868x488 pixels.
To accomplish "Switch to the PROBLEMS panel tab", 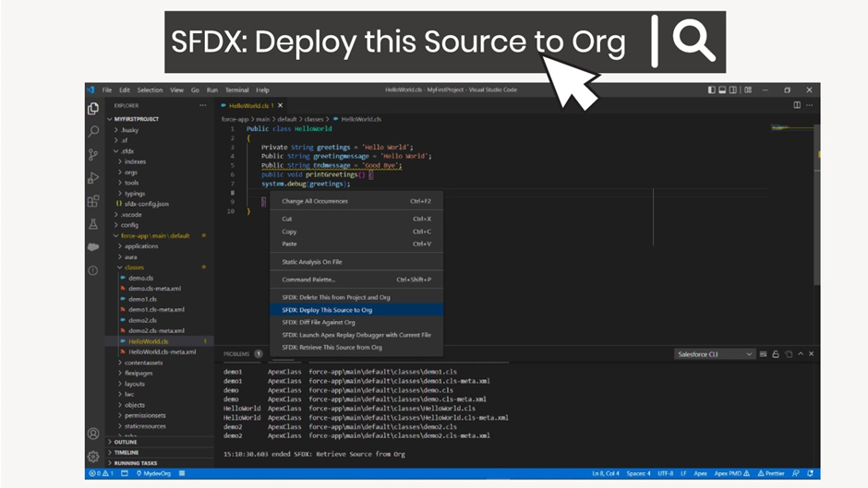I will 236,354.
